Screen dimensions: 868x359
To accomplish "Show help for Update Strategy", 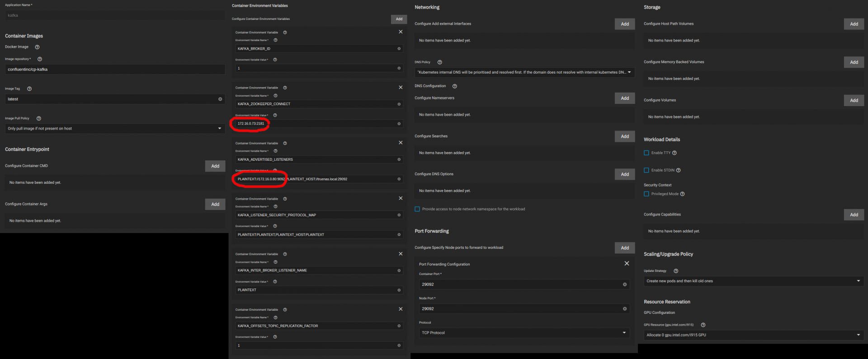I will 676,271.
